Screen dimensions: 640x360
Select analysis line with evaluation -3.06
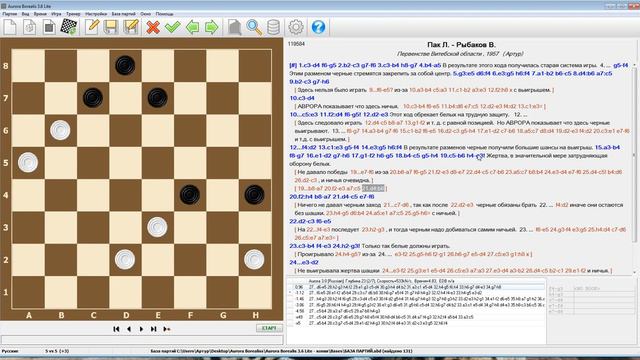[416, 305]
